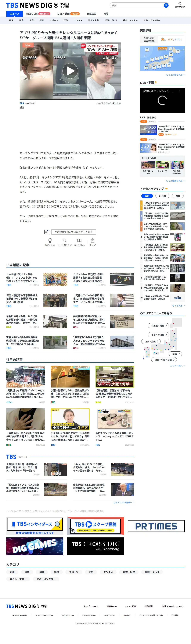Screen dimensions: 191x644
Task: Open 経済 in the sub navigation
Action: [x=42, y=21]
